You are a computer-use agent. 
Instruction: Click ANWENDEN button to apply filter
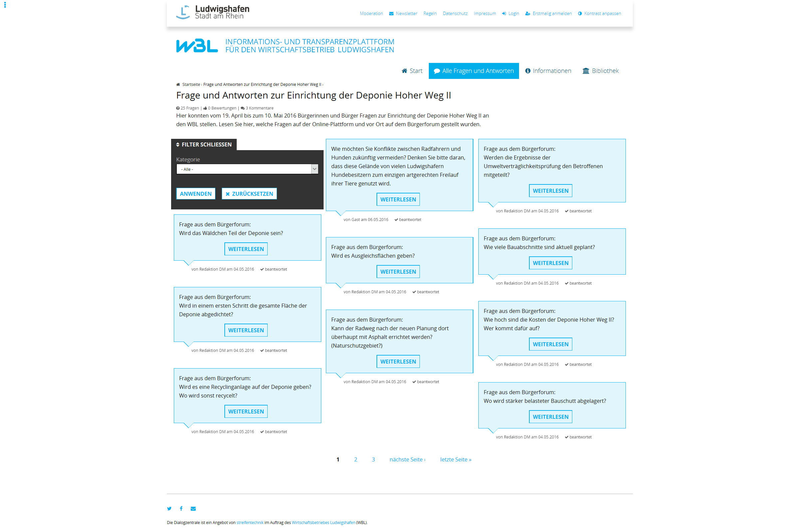point(196,193)
